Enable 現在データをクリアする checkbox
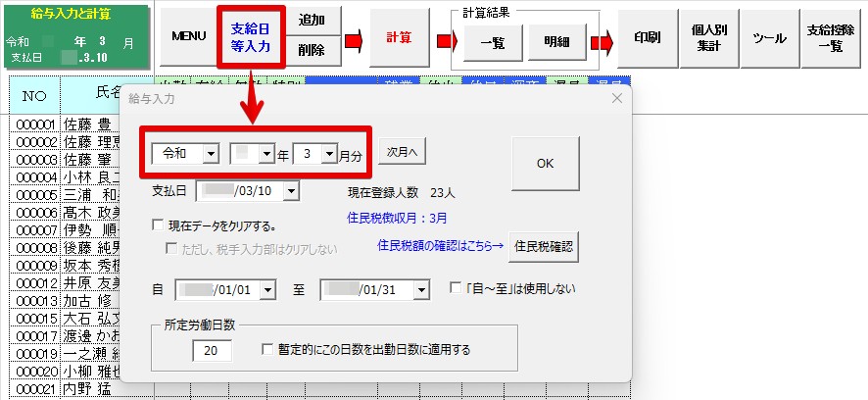The width and height of the screenshot is (868, 400). (159, 225)
